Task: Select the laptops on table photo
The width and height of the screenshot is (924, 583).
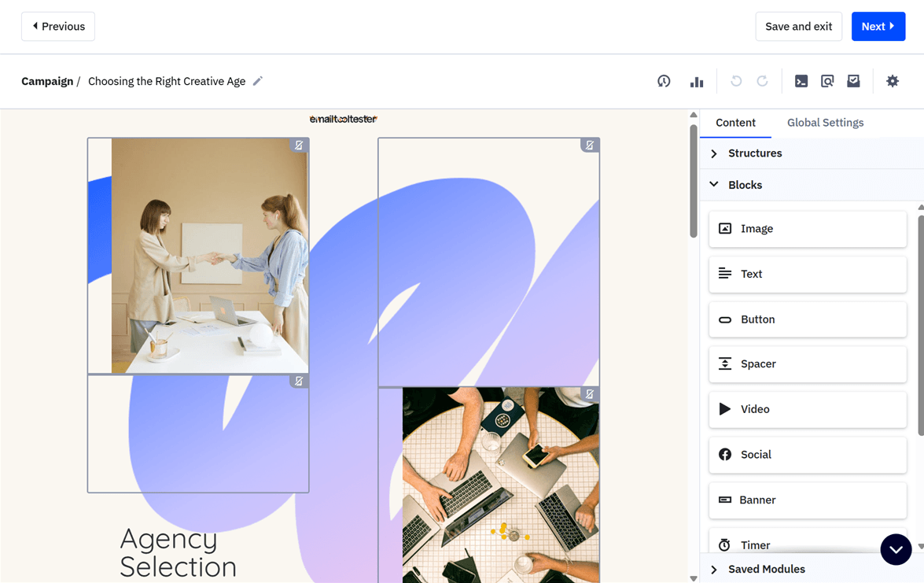Action: tap(501, 485)
